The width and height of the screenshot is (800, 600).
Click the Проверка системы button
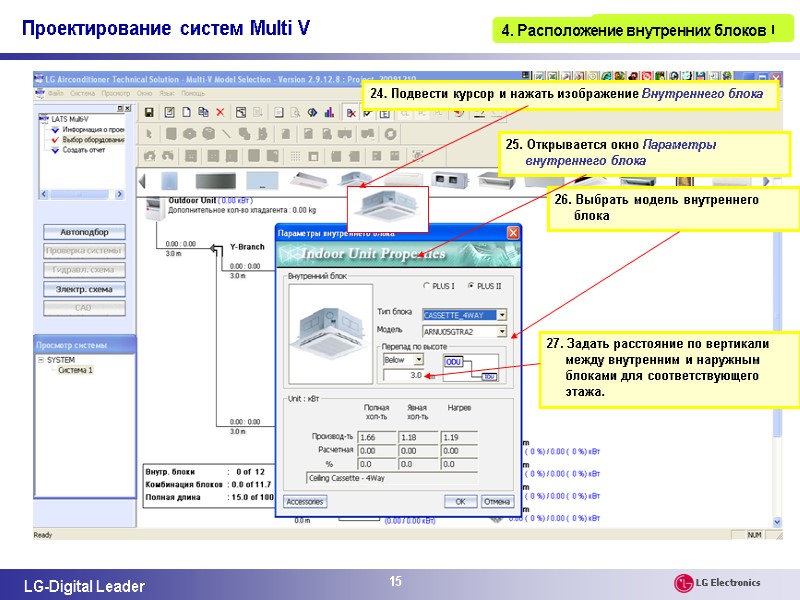84,251
